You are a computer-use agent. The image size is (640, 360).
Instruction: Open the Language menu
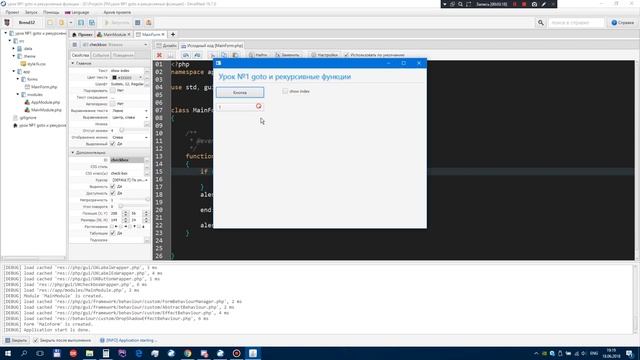coord(77,12)
